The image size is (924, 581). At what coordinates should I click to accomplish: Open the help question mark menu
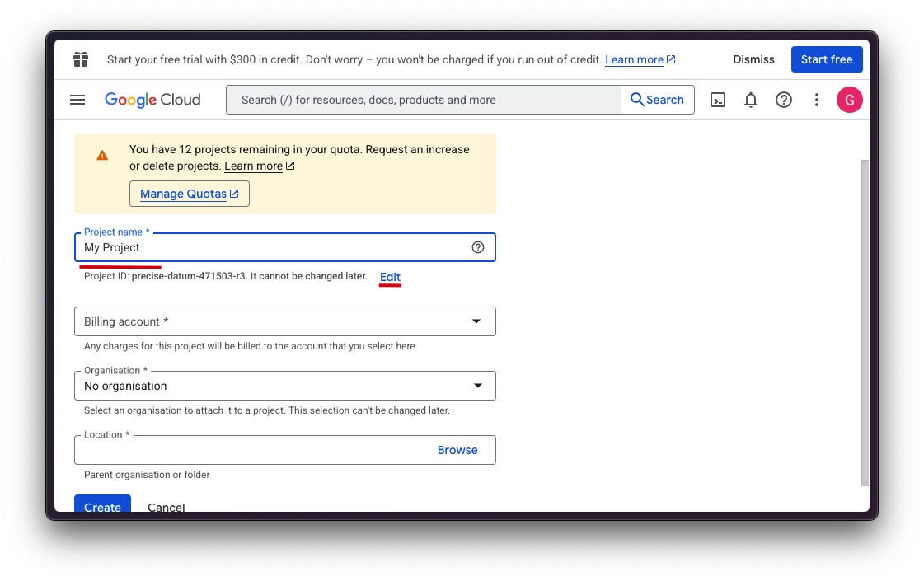784,100
